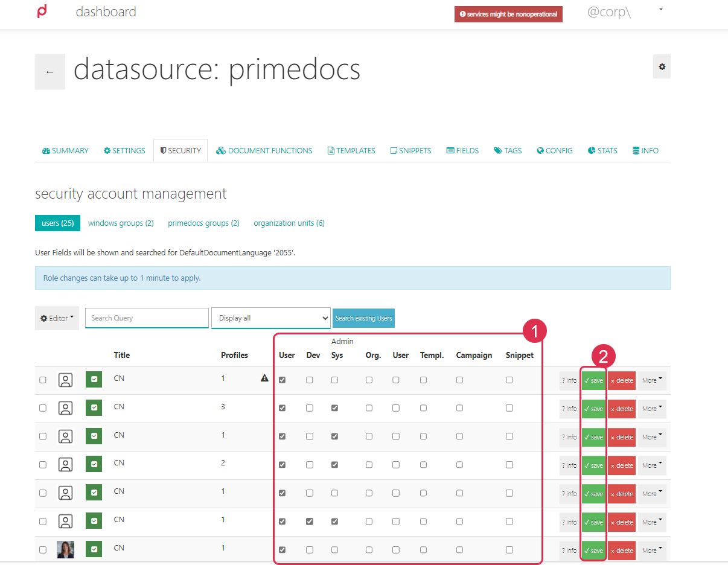Click the primedocs logo icon

click(x=42, y=11)
